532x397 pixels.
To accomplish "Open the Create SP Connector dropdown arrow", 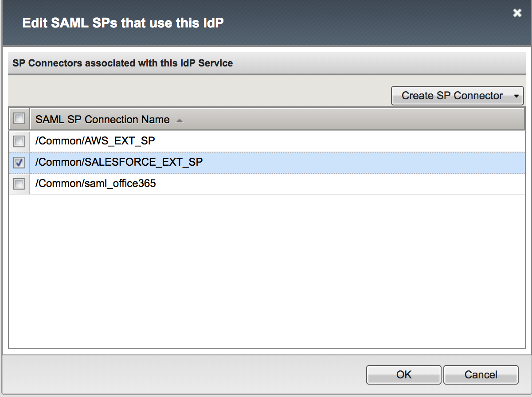I will [516, 96].
